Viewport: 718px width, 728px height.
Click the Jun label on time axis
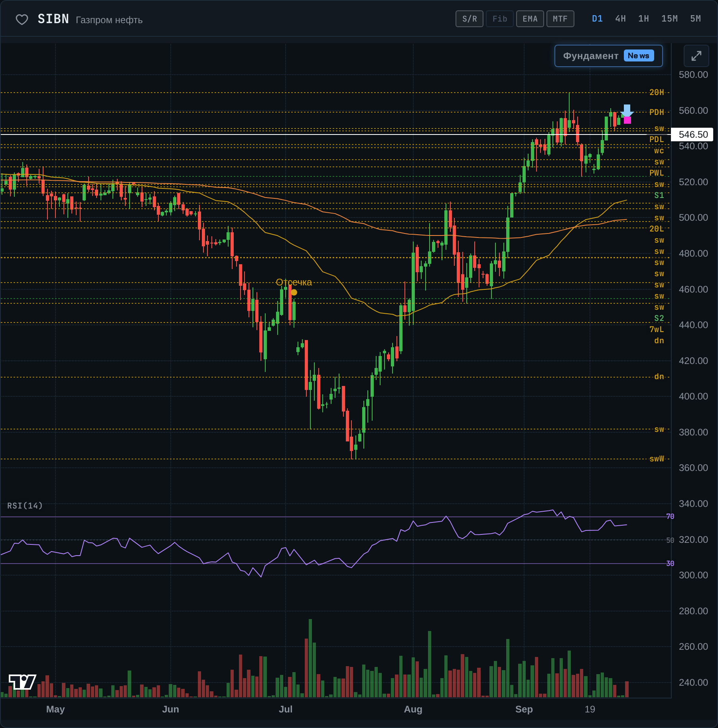coord(171,709)
